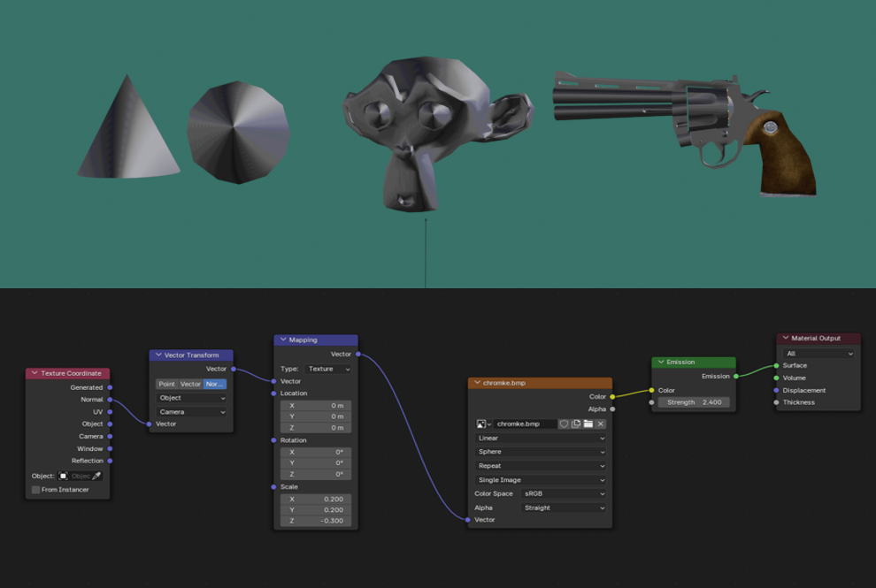Use the eyedropper in Texture Coordinate node
Image resolution: width=876 pixels, height=588 pixels.
pos(96,476)
